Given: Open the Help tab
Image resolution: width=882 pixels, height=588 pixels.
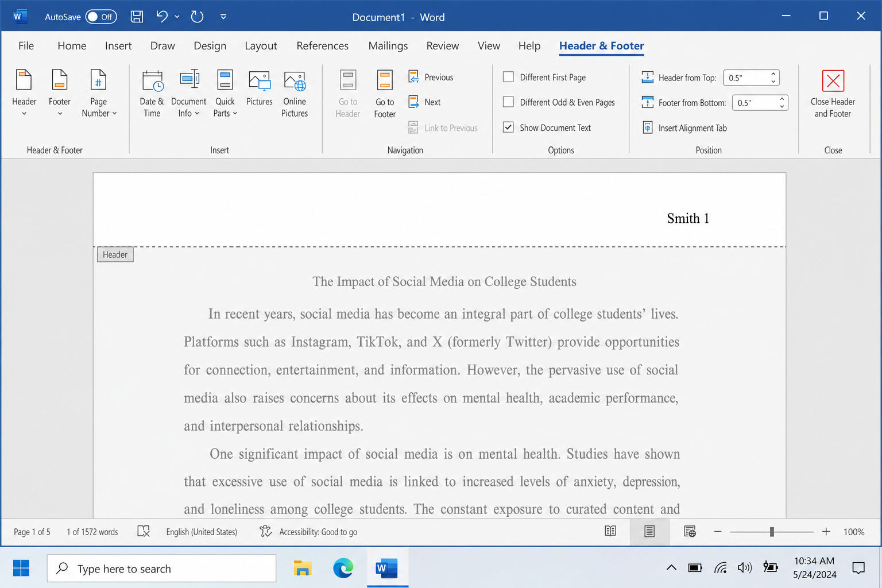Looking at the screenshot, I should 529,46.
